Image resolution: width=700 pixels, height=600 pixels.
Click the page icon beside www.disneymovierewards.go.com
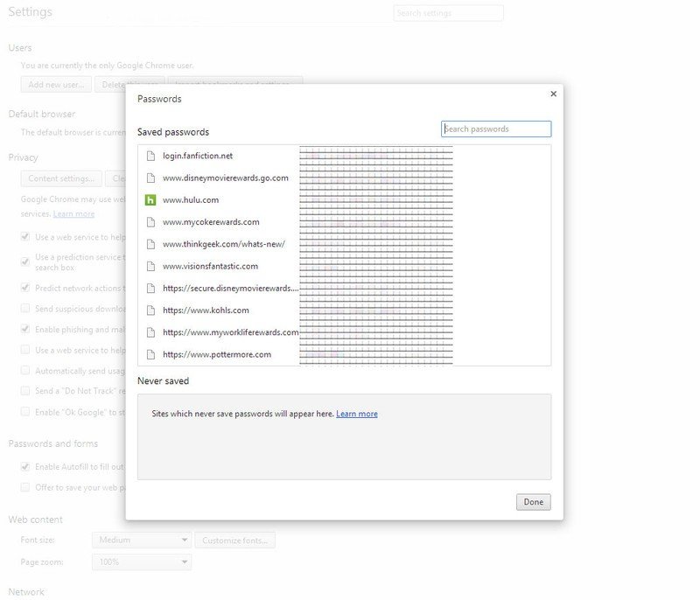coord(150,178)
